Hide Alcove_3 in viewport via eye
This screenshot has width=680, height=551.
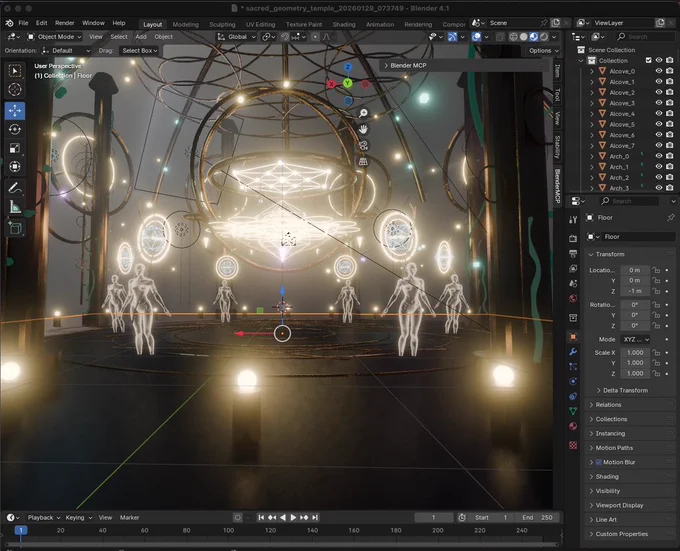coord(659,103)
